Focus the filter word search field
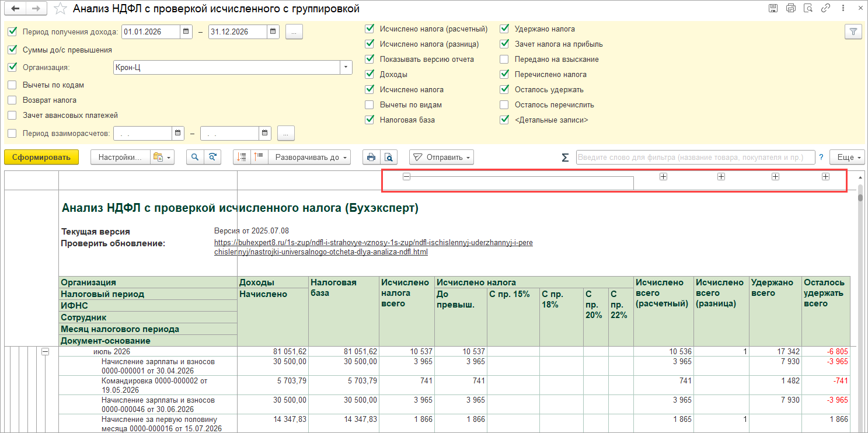 pyautogui.click(x=695, y=157)
